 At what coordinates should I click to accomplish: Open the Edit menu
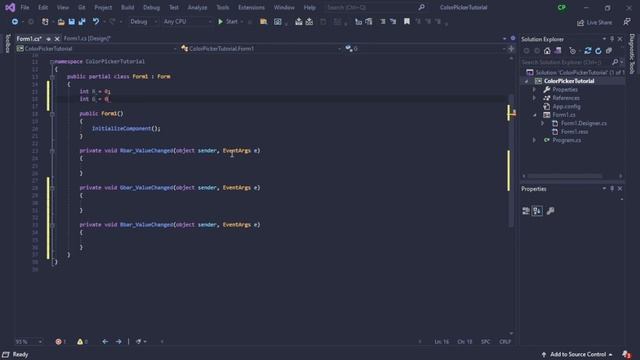pyautogui.click(x=43, y=7)
